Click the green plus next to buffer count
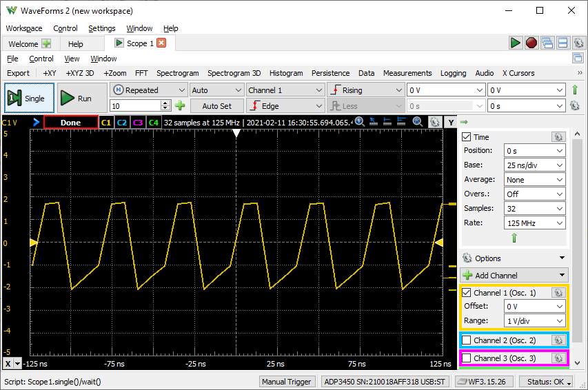Viewport: 588px width, 390px height. point(180,105)
